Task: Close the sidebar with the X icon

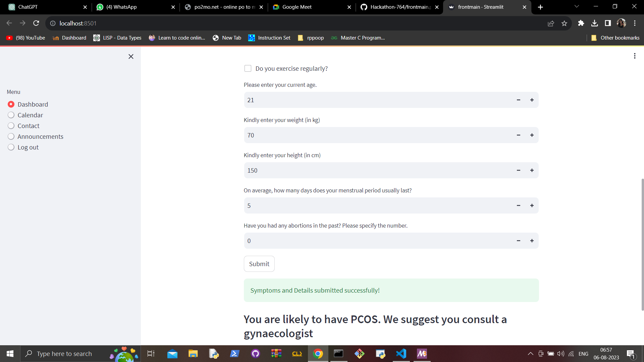Action: pyautogui.click(x=131, y=56)
